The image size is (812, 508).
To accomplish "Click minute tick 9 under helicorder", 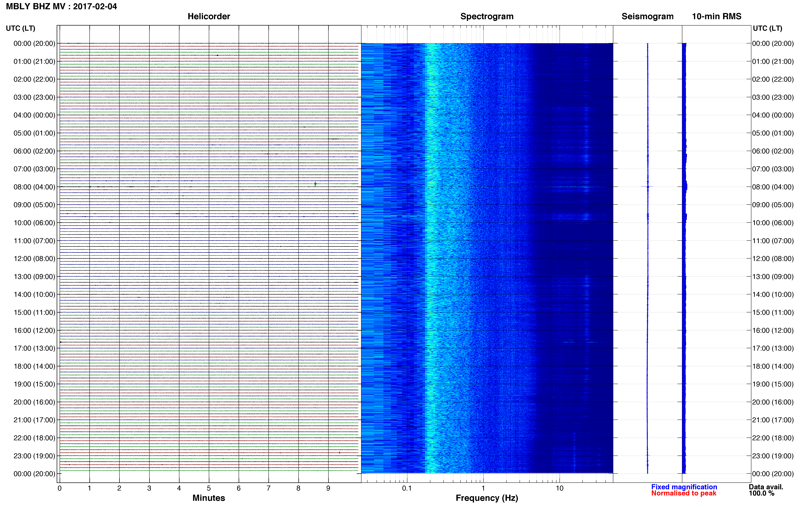I will (x=328, y=488).
